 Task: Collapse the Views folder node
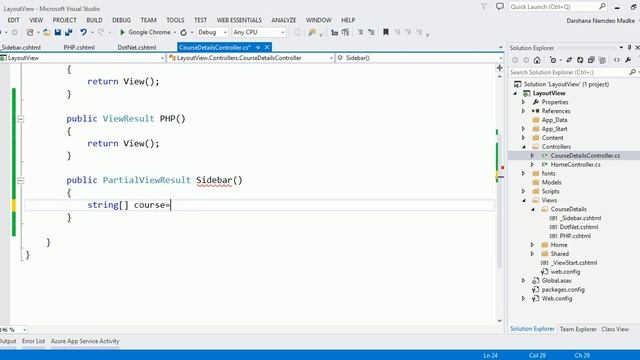pos(524,200)
